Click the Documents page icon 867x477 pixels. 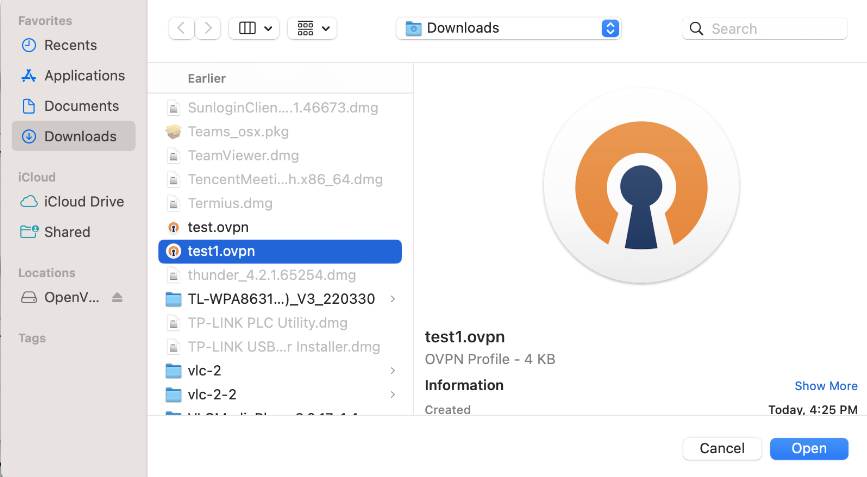[29, 106]
